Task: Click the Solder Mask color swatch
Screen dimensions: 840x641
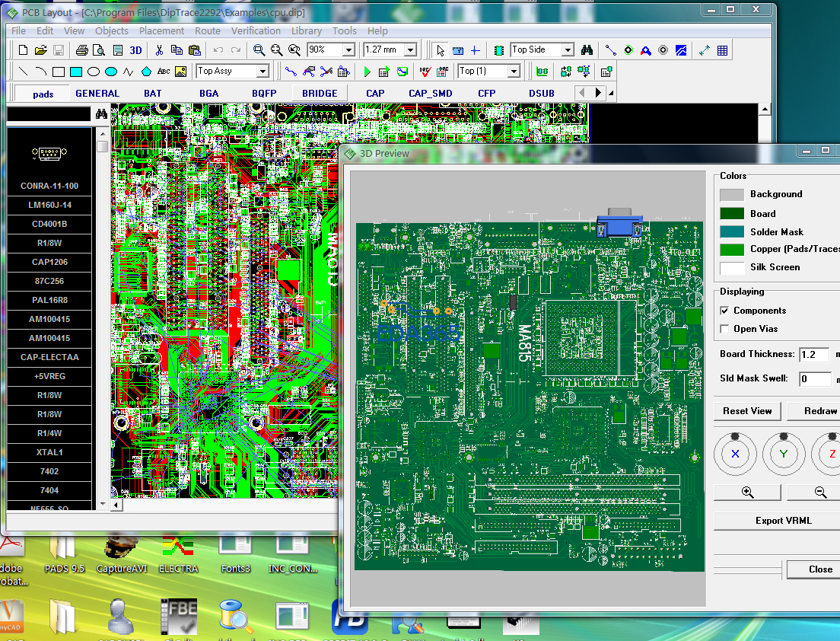Action: click(732, 231)
